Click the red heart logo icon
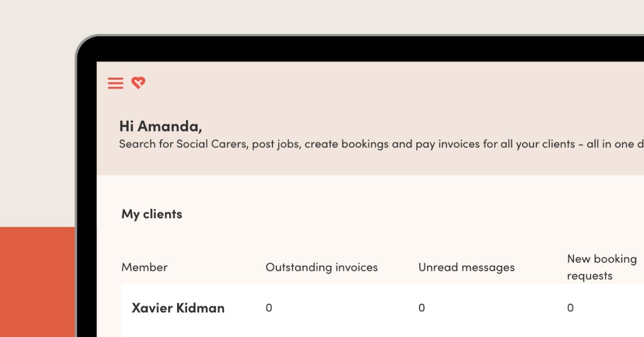 coord(138,83)
